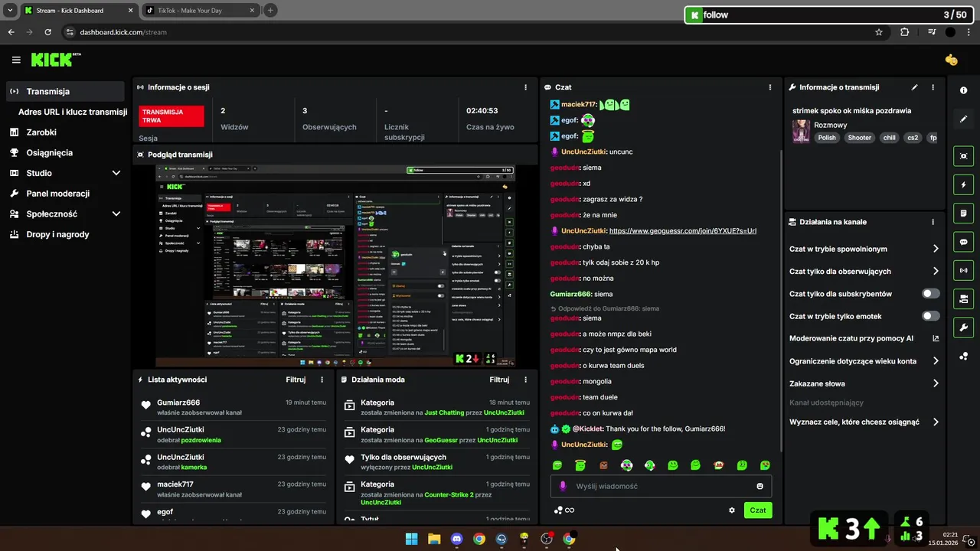Click the stream preview thumbnail
The width and height of the screenshot is (980, 551).
[x=335, y=266]
